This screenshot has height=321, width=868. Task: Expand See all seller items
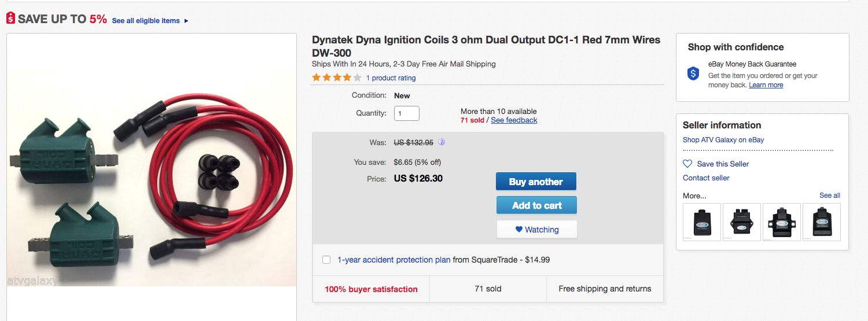point(829,195)
